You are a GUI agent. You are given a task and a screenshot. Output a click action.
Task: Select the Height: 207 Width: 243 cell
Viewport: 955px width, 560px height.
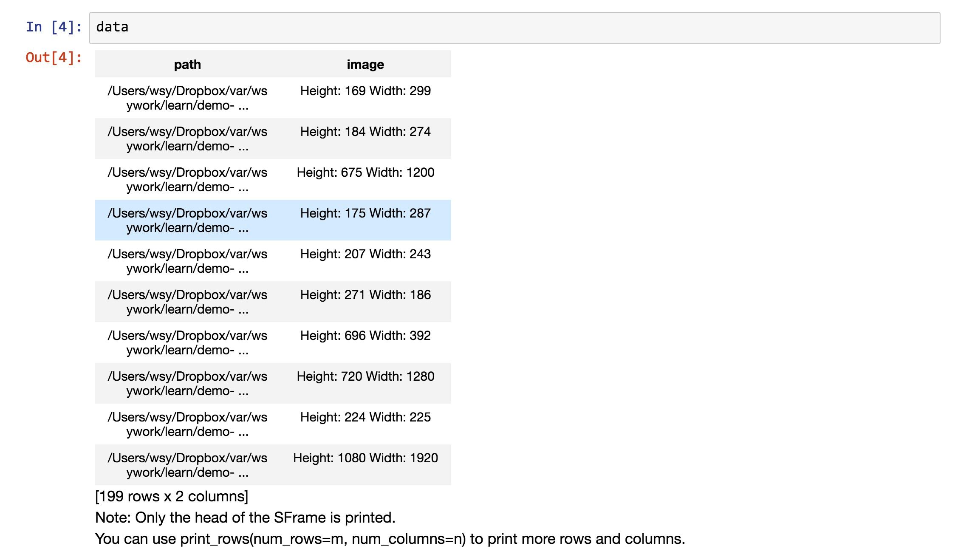[365, 254]
